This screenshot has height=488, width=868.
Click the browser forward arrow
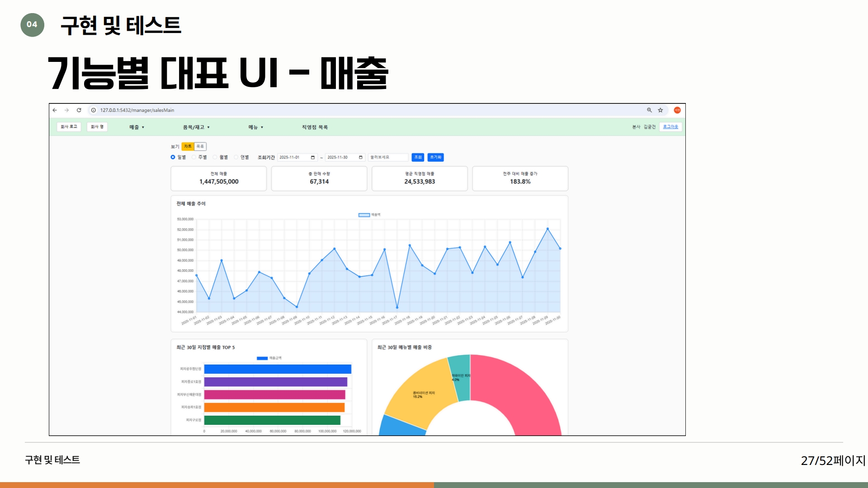pyautogui.click(x=66, y=110)
